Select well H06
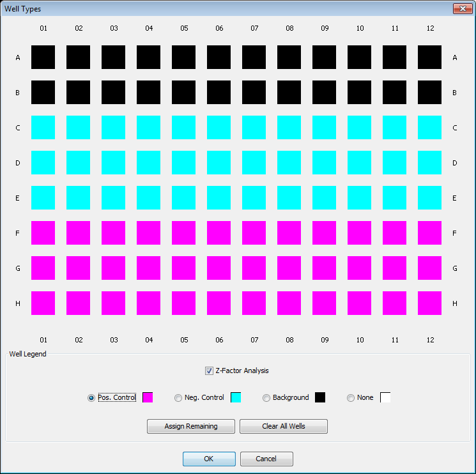This screenshot has height=474, width=476. pos(219,303)
